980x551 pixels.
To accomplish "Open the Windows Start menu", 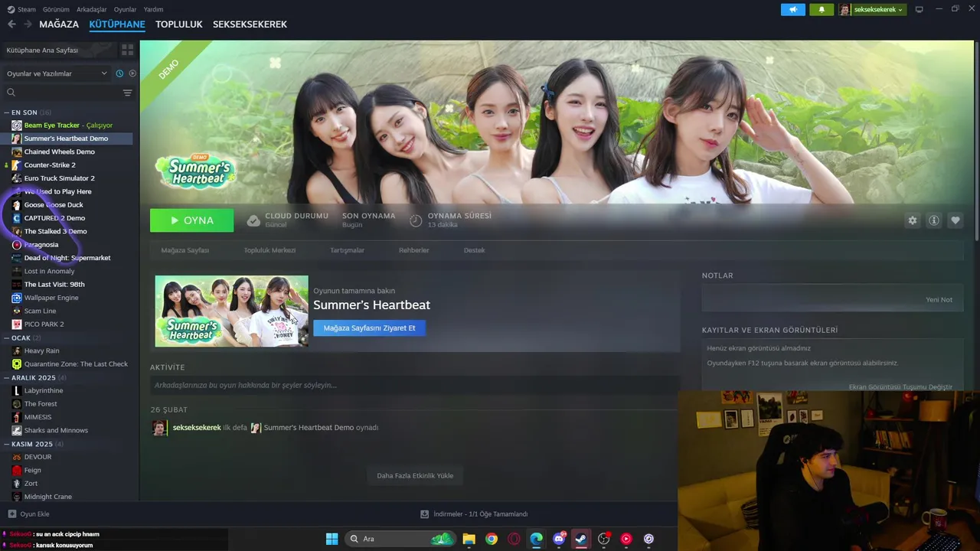I will [x=332, y=539].
